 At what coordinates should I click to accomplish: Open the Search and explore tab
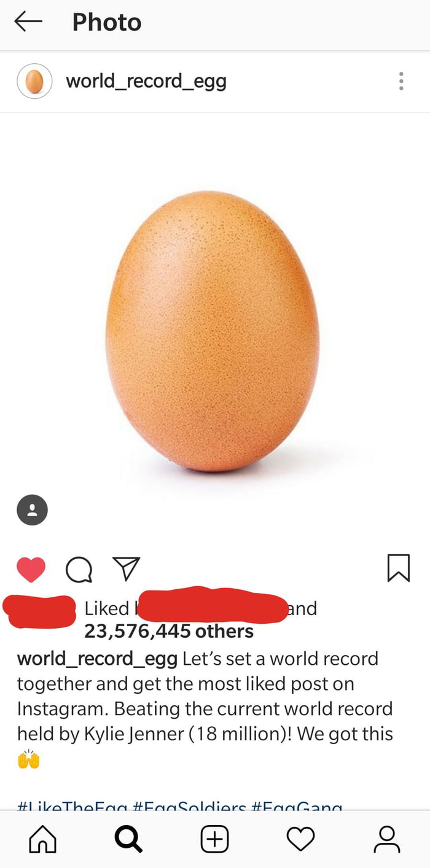pos(128,839)
